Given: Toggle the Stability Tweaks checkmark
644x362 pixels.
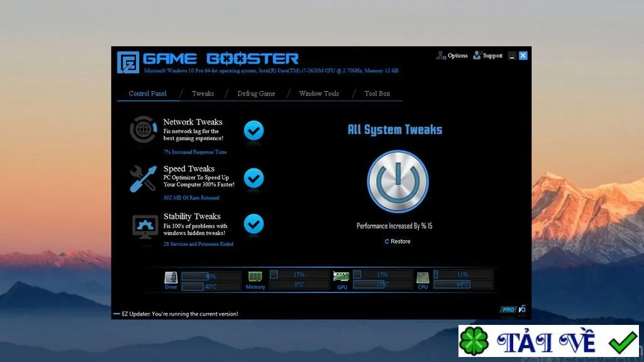Looking at the screenshot, I should [254, 224].
